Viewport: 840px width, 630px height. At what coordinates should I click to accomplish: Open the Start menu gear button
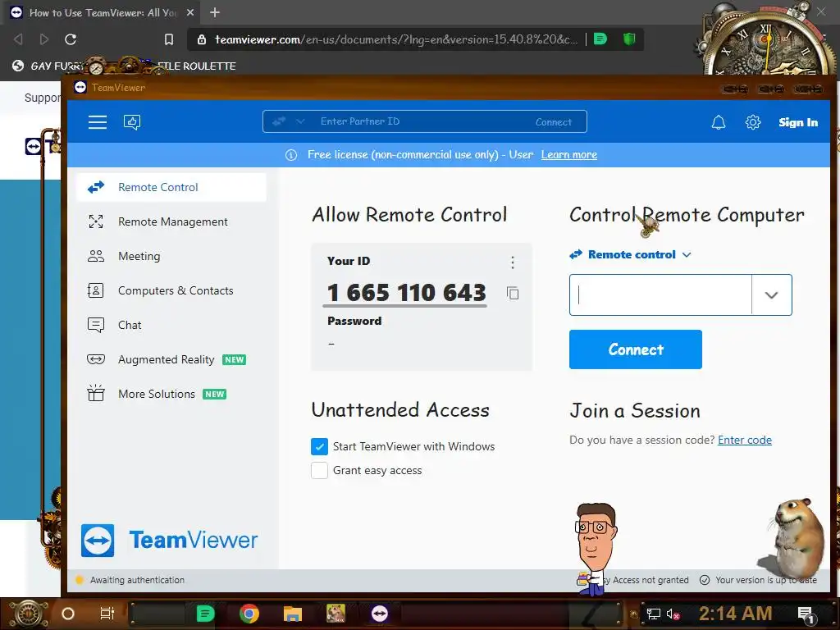click(x=28, y=614)
